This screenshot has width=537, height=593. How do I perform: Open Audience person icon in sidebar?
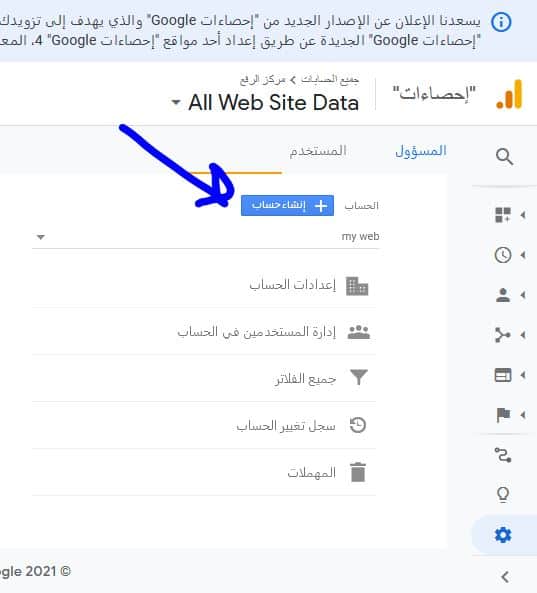click(503, 295)
